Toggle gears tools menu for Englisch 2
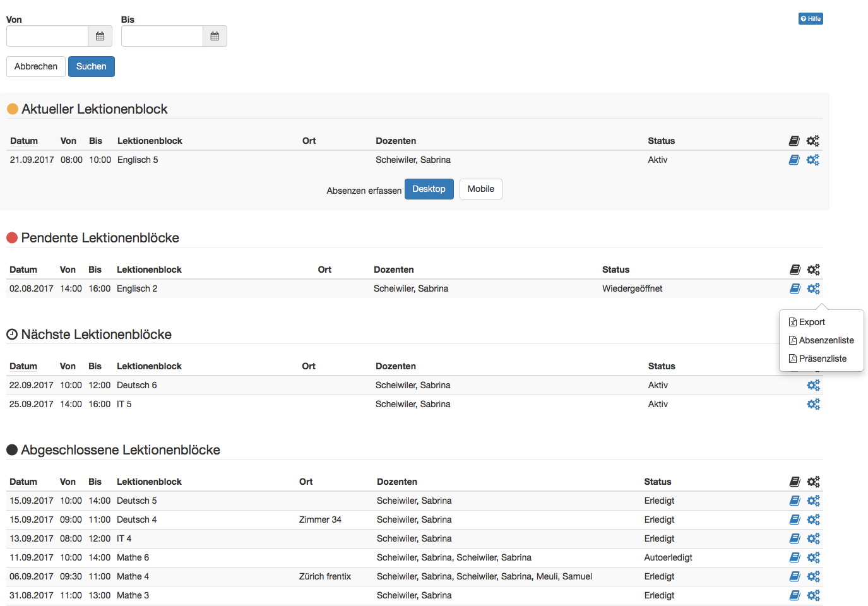 coord(814,288)
